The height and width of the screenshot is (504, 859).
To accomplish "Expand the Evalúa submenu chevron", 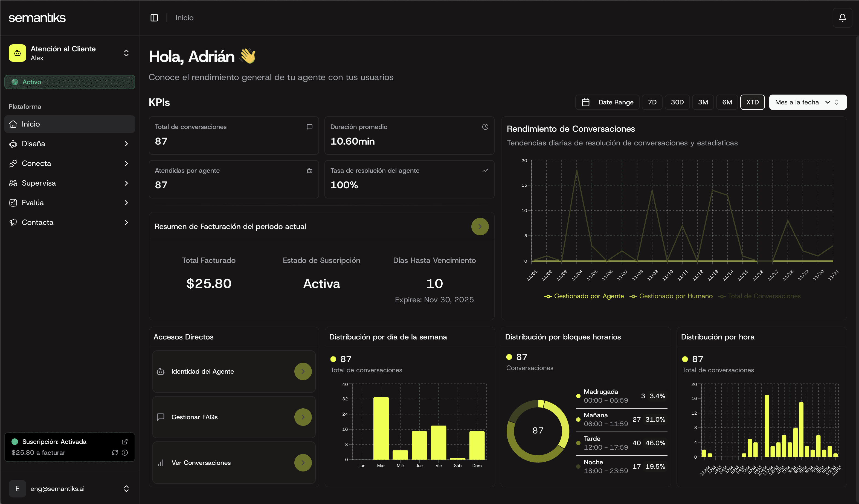I will click(126, 203).
